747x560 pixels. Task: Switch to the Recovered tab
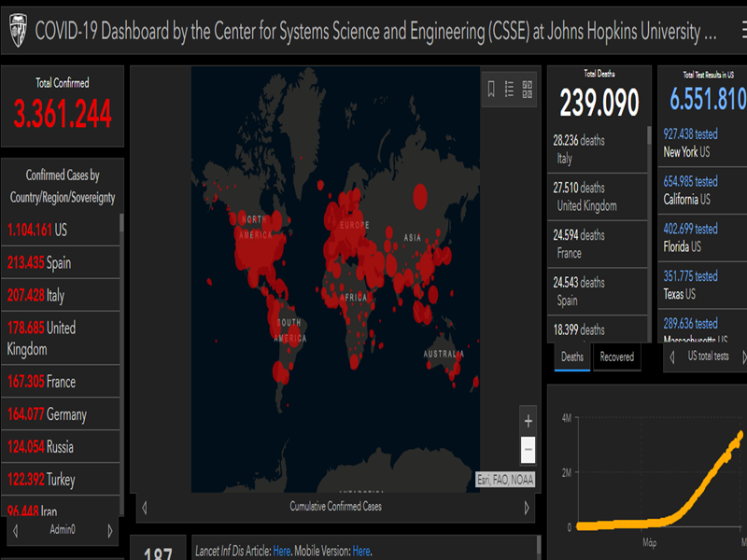616,357
